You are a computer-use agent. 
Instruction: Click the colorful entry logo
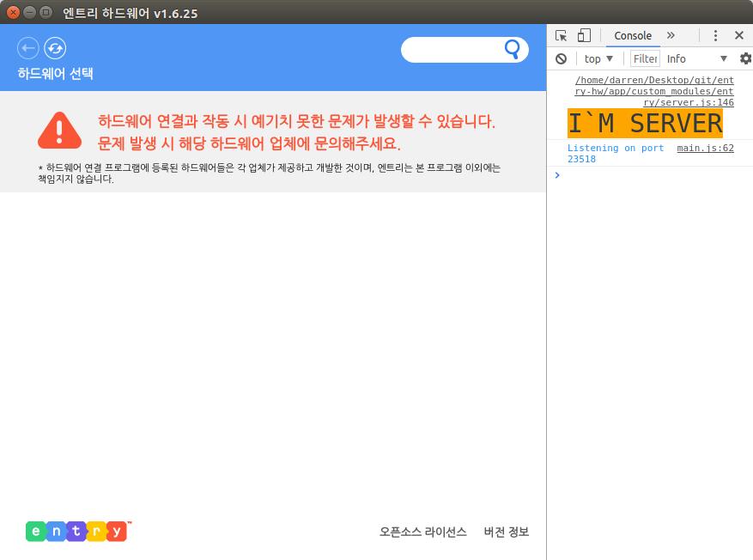76,531
